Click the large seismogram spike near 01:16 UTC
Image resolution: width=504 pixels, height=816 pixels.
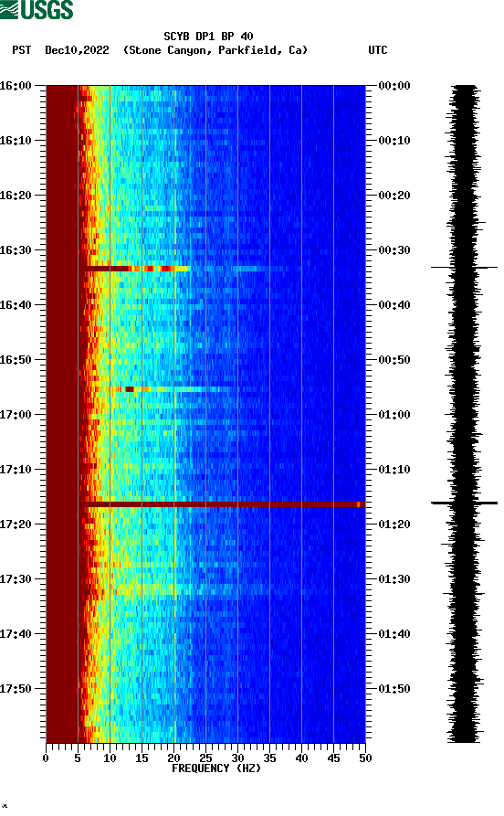point(464,503)
